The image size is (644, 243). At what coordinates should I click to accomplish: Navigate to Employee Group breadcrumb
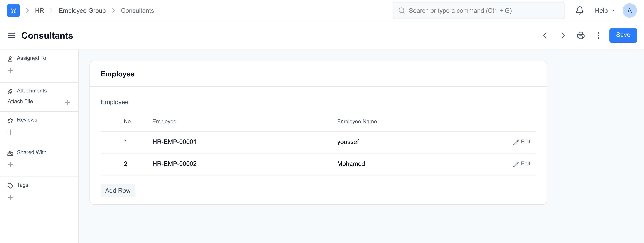click(82, 10)
